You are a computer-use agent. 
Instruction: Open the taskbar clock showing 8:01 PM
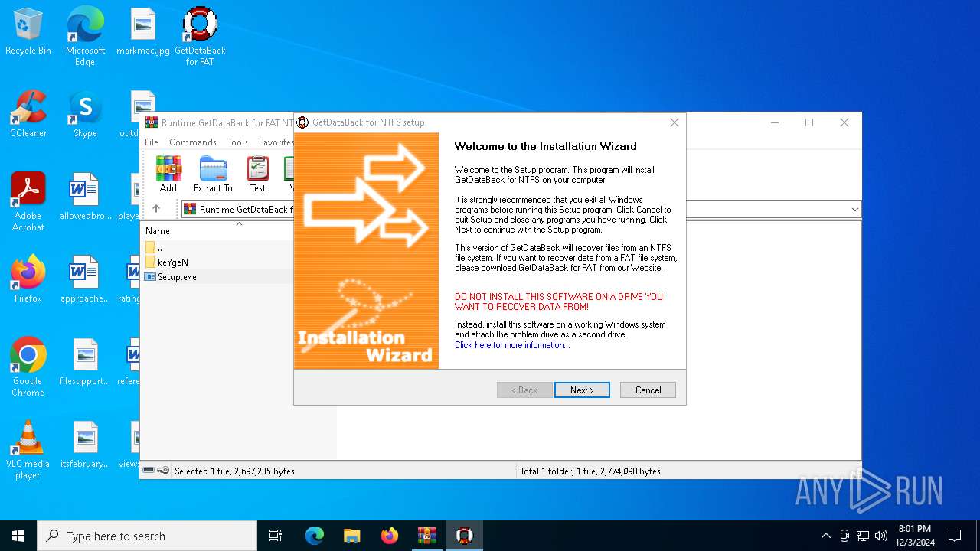coord(915,536)
